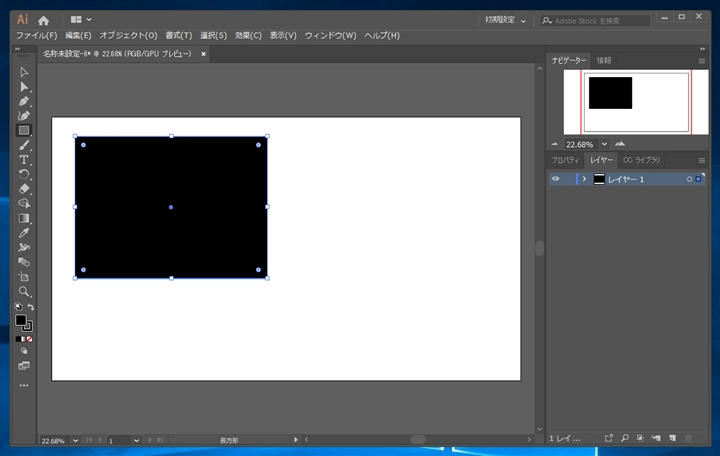Open Navigator panel options menu
Viewport: 720px width, 456px height.
click(x=702, y=61)
